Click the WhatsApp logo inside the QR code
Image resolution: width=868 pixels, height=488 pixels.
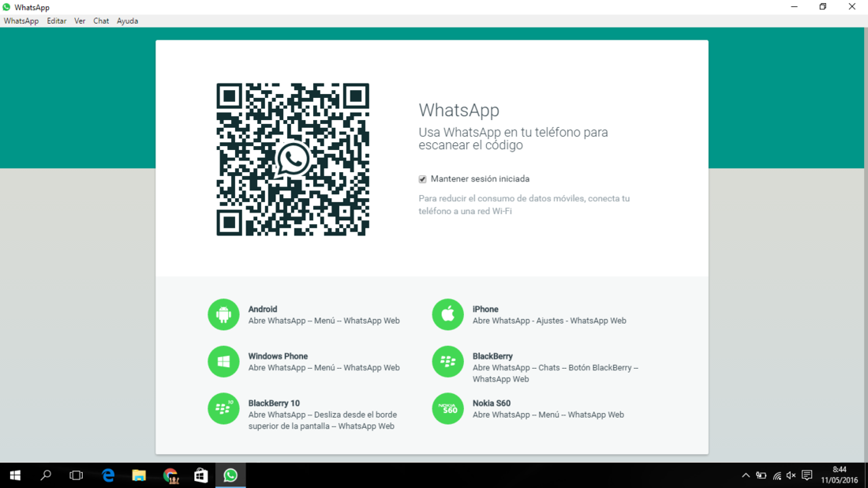click(293, 160)
